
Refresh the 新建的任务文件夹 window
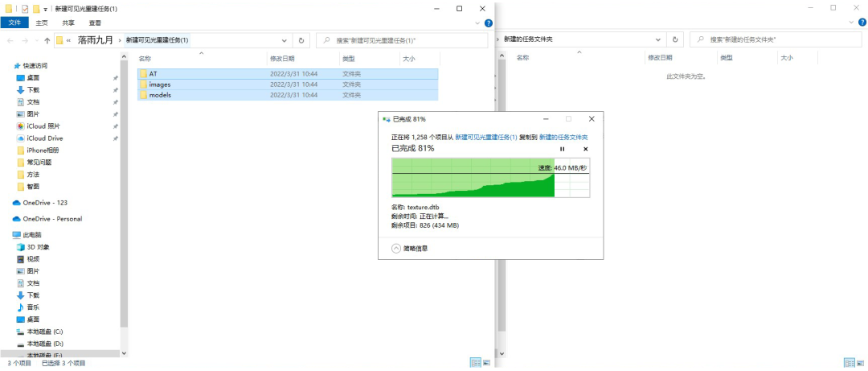675,40
